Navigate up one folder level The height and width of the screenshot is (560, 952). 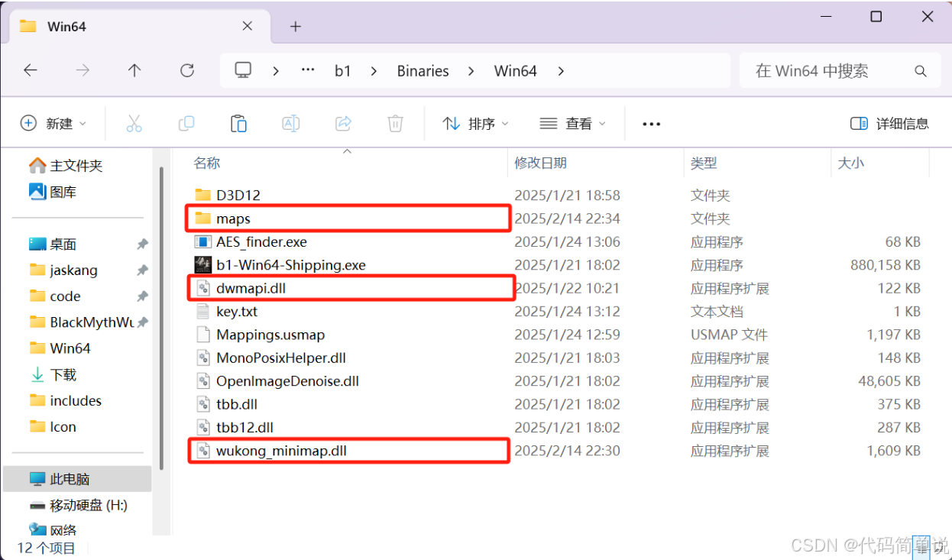click(x=134, y=70)
